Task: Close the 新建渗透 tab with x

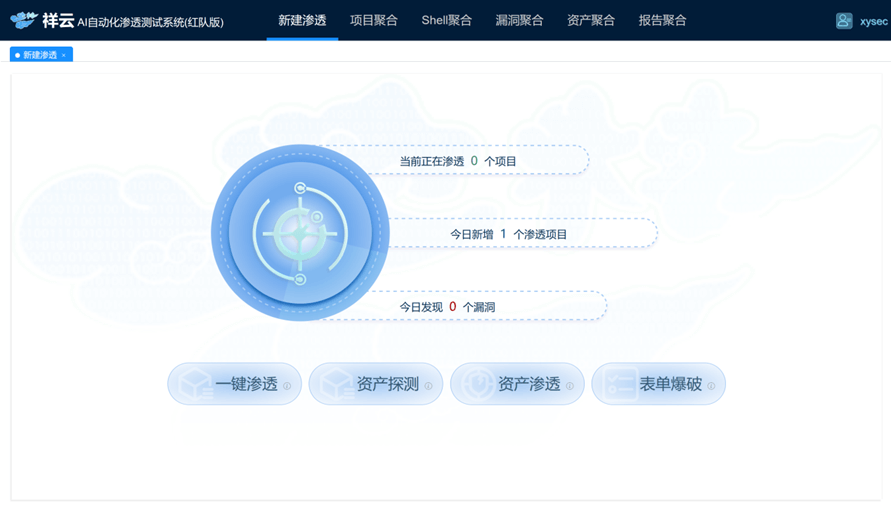Action: [64, 55]
